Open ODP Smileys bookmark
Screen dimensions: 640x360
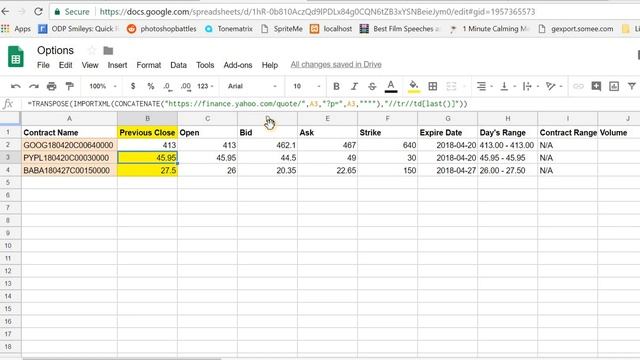pos(78,29)
